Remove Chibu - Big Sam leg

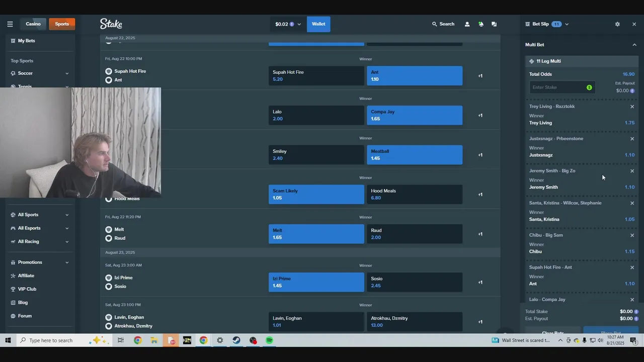[x=632, y=235]
